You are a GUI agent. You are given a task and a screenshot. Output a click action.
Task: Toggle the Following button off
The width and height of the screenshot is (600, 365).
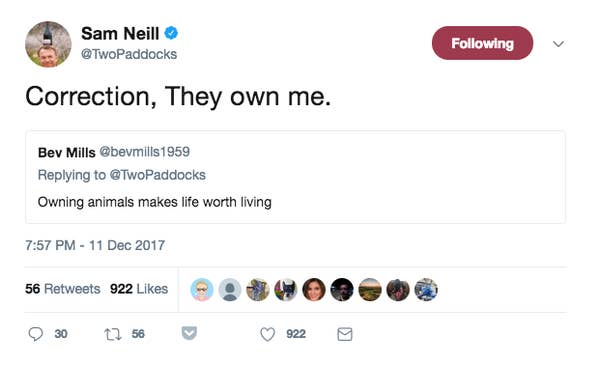482,43
